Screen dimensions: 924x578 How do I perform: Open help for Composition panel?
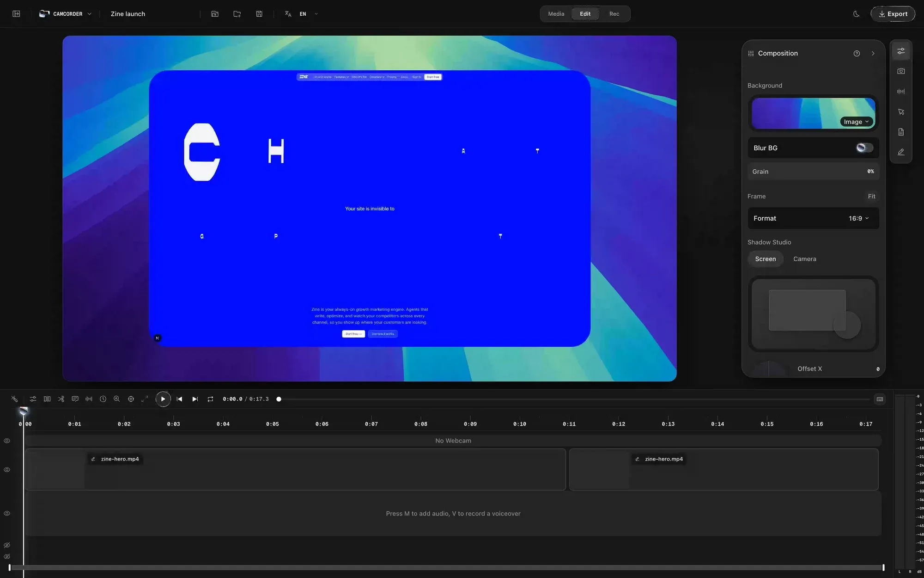click(857, 54)
